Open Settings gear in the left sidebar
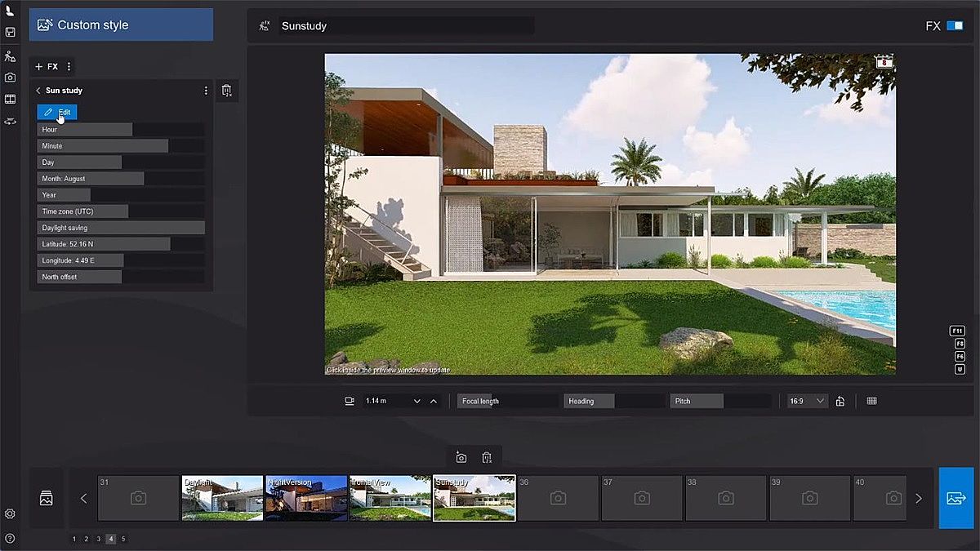Image resolution: width=980 pixels, height=551 pixels. click(x=10, y=513)
